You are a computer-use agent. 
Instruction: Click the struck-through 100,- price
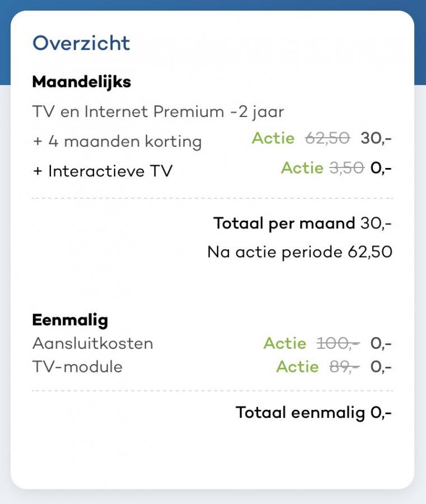[x=338, y=343]
